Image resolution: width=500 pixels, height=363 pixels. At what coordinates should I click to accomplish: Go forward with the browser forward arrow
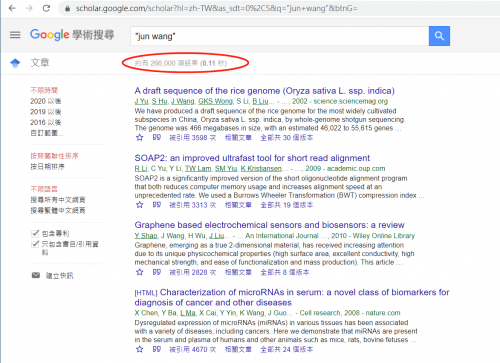[x=29, y=8]
